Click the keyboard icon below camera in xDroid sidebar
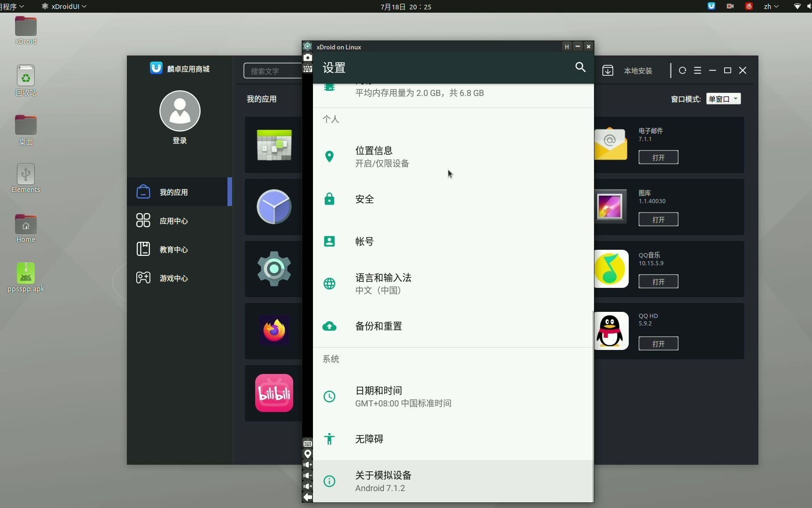This screenshot has width=812, height=508. pos(307,68)
